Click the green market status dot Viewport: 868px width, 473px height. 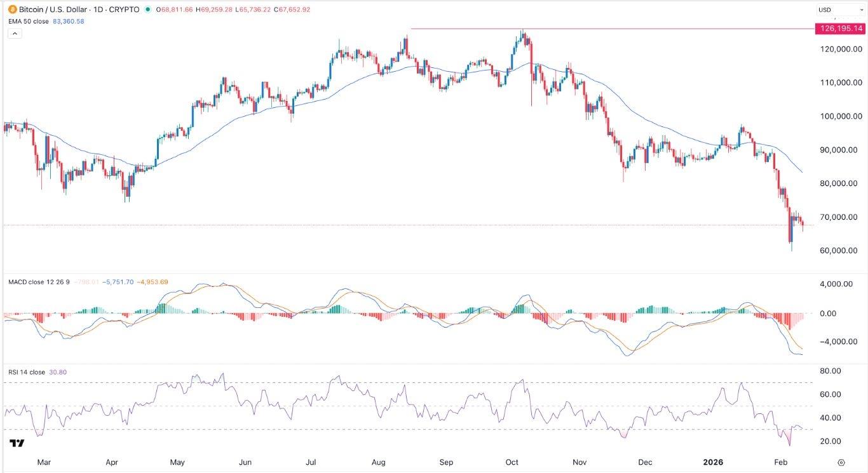pos(148,10)
